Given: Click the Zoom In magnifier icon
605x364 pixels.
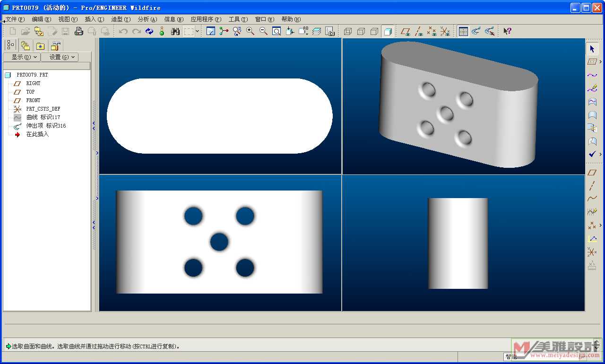Looking at the screenshot, I should coord(250,31).
